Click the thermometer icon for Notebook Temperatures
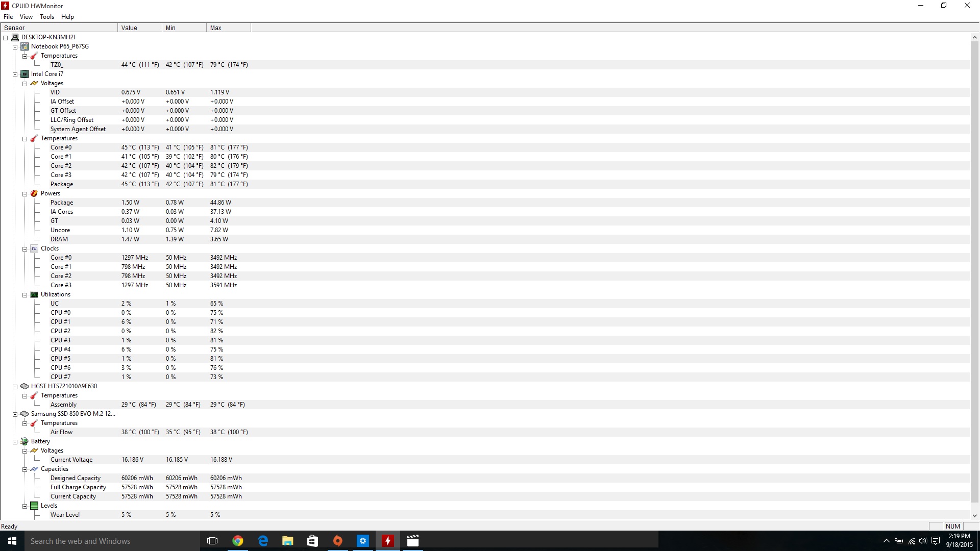Image resolution: width=980 pixels, height=551 pixels. (34, 56)
